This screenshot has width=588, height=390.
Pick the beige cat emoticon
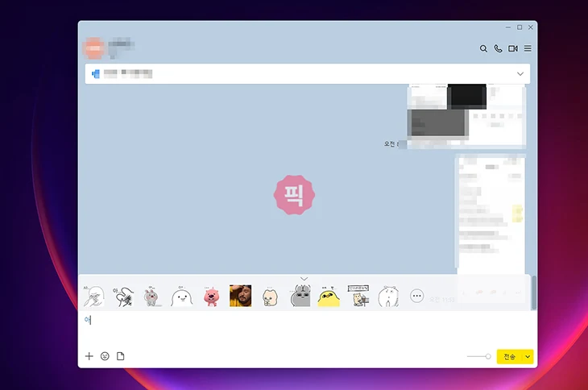(x=270, y=297)
